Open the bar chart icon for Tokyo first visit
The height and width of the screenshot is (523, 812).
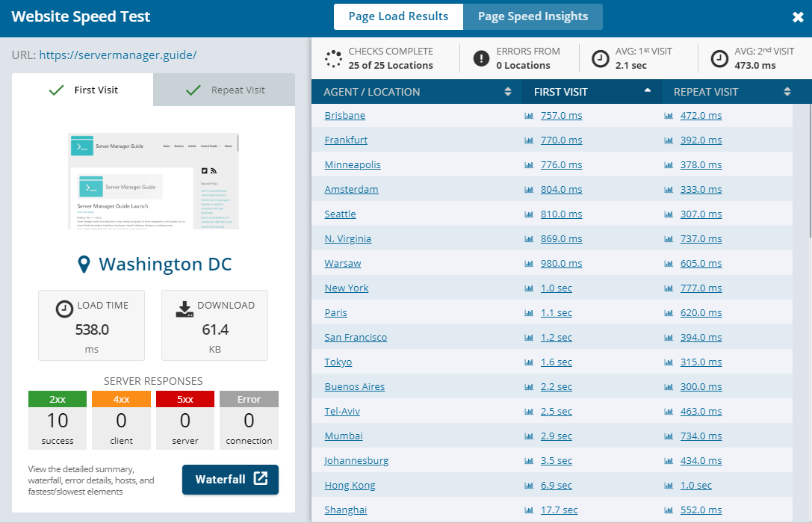(x=529, y=362)
